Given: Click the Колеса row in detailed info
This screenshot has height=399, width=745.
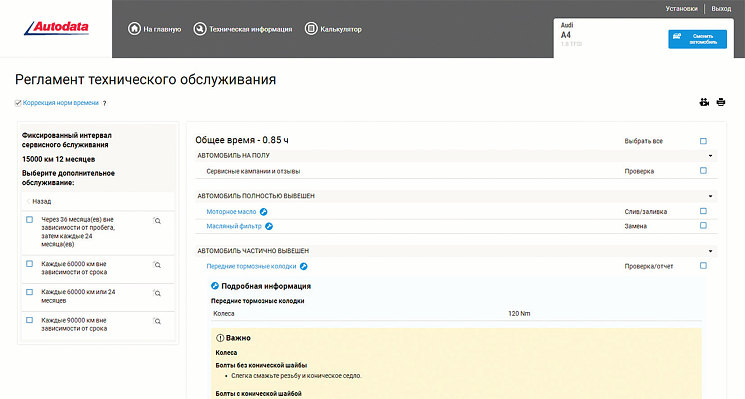Looking at the screenshot, I should coord(456,314).
